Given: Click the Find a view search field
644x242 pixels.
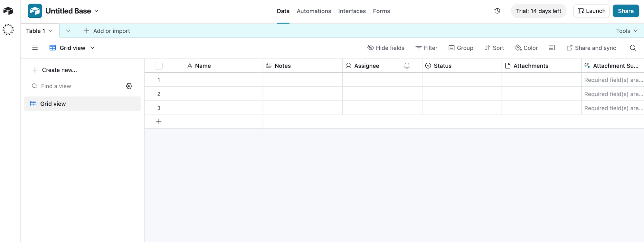Looking at the screenshot, I should click(x=77, y=86).
